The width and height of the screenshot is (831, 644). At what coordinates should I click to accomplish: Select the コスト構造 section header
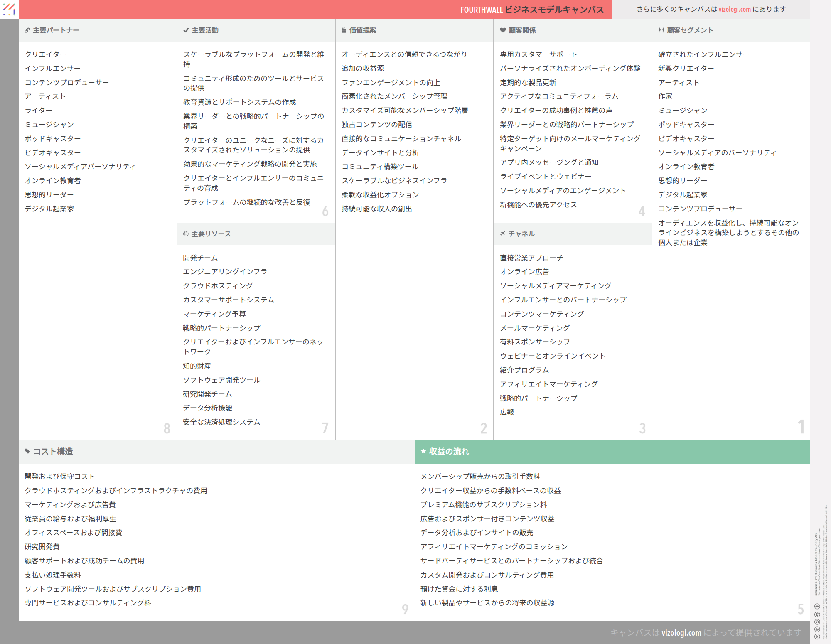(x=53, y=451)
